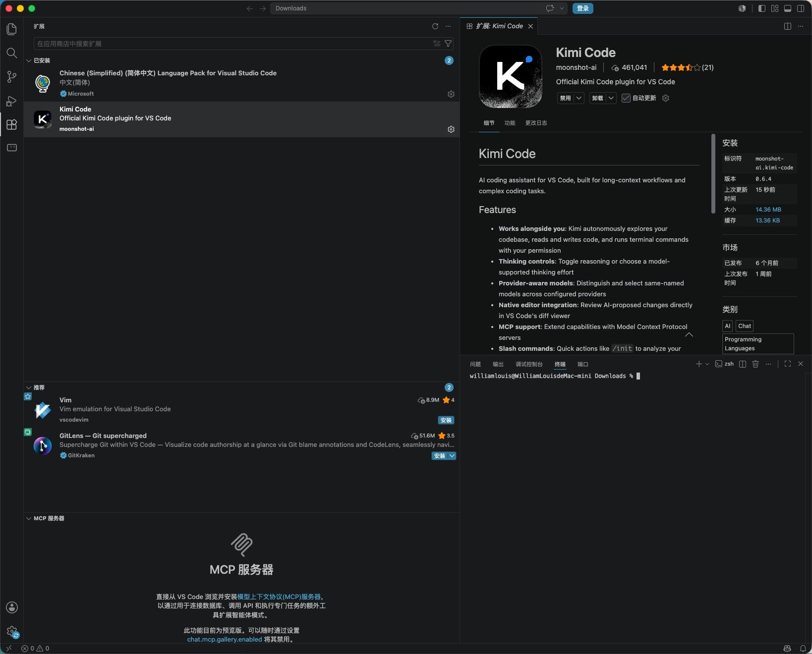The image size is (812, 654).
Task: Click 卸载 to uninstall Kimi Code
Action: pos(598,98)
